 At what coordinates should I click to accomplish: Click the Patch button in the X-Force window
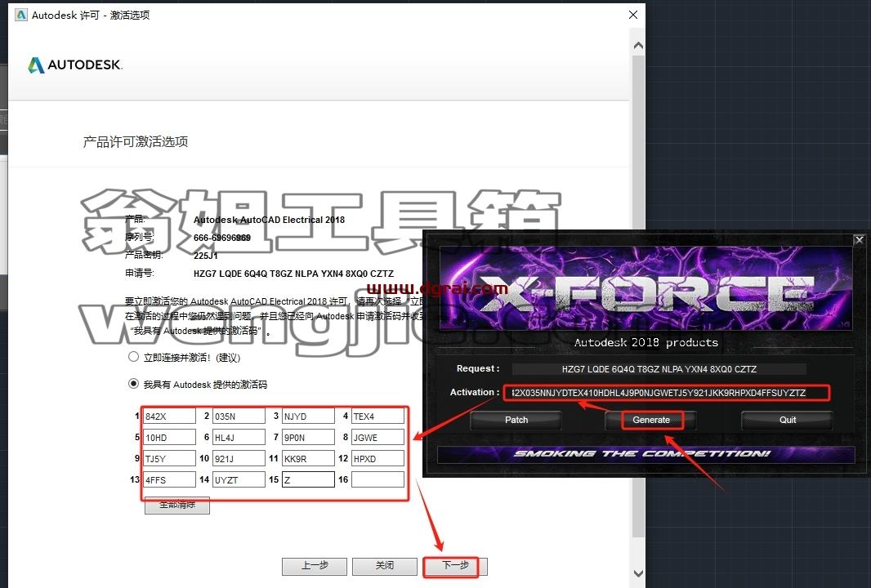516,421
